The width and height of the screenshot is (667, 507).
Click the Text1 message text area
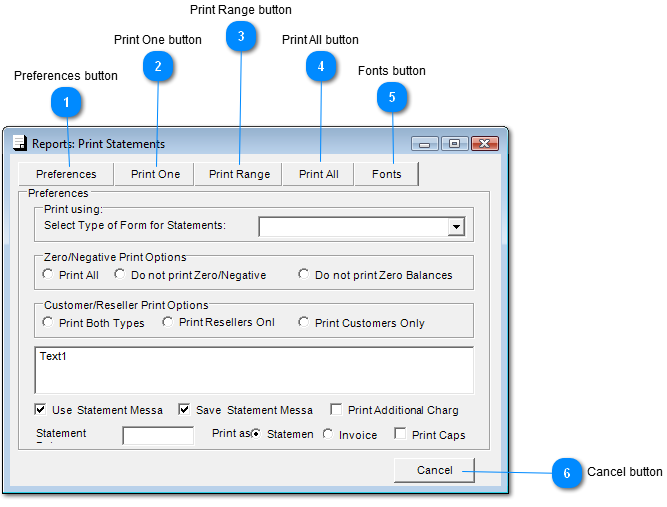point(254,370)
